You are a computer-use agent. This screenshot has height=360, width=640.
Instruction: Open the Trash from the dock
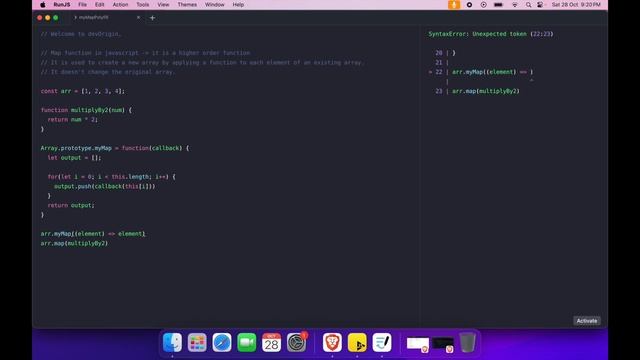coord(467,342)
